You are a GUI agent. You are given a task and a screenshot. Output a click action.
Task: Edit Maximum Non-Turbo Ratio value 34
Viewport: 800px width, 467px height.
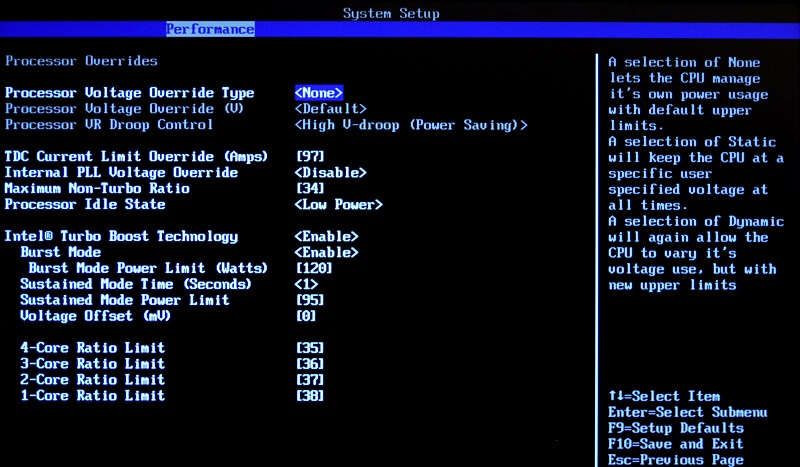click(x=310, y=189)
